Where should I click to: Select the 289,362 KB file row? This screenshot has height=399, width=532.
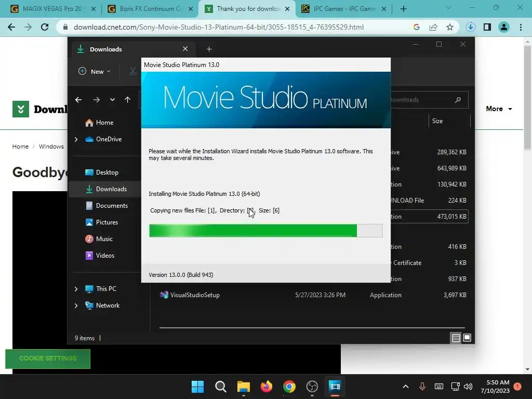click(429, 152)
